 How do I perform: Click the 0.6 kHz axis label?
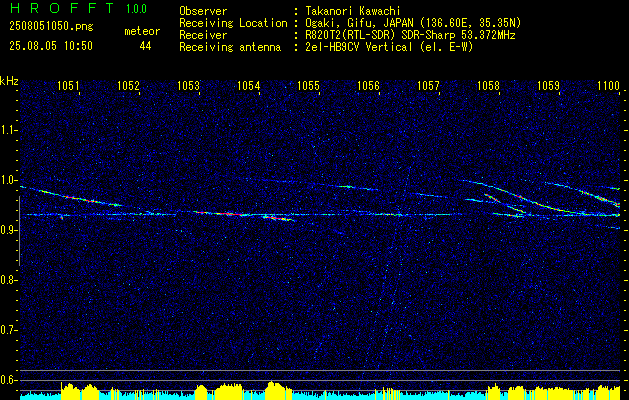point(8,380)
